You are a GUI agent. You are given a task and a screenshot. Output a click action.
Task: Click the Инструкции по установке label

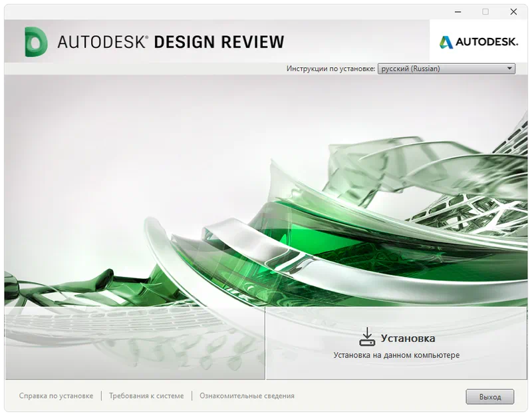[331, 69]
